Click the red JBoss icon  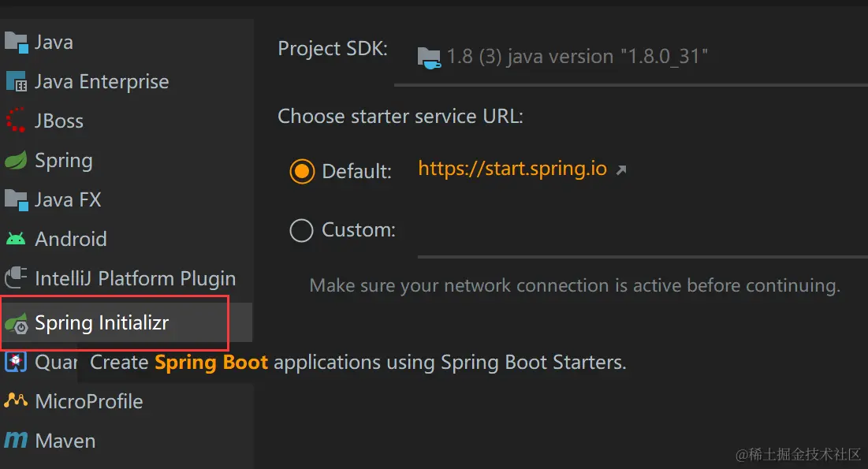(16, 121)
